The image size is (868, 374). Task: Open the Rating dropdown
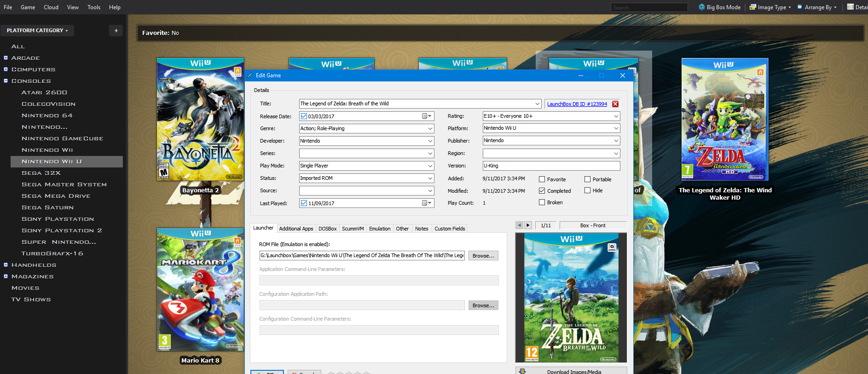click(616, 116)
